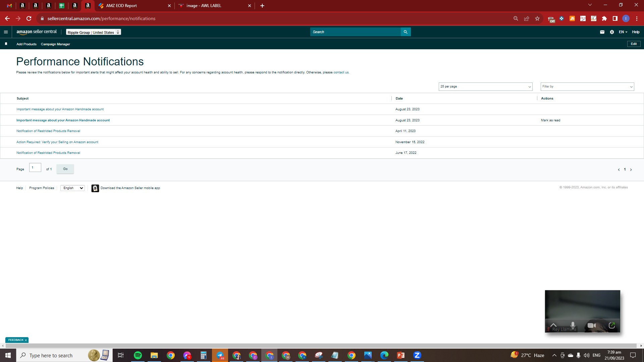The height and width of the screenshot is (362, 644).
Task: Open Add Products in the navigation bar
Action: click(26, 44)
